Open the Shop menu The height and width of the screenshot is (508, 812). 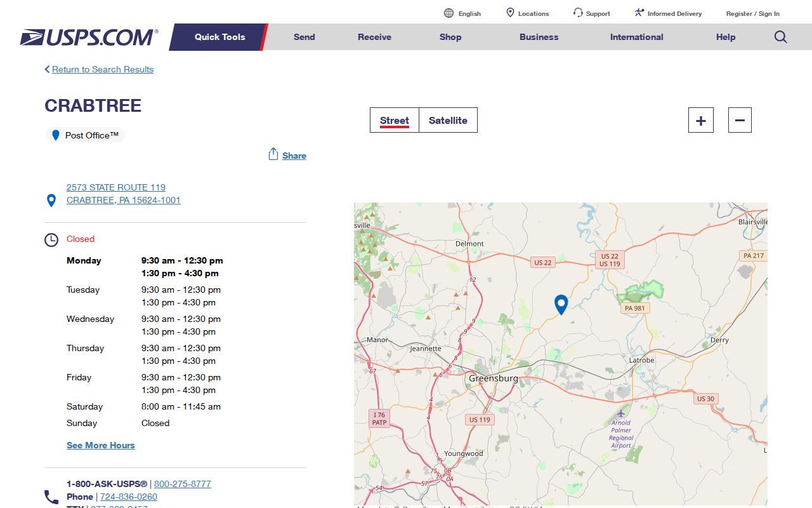pos(450,37)
